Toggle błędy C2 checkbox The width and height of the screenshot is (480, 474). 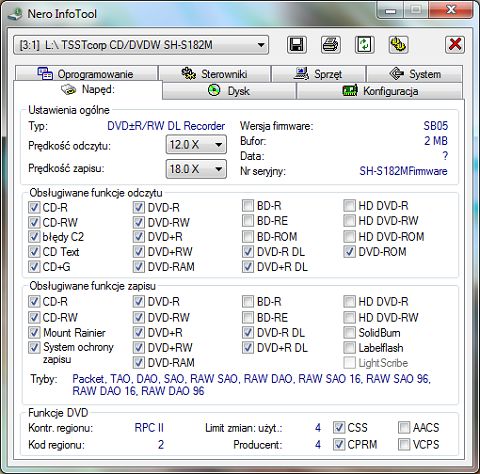34,237
